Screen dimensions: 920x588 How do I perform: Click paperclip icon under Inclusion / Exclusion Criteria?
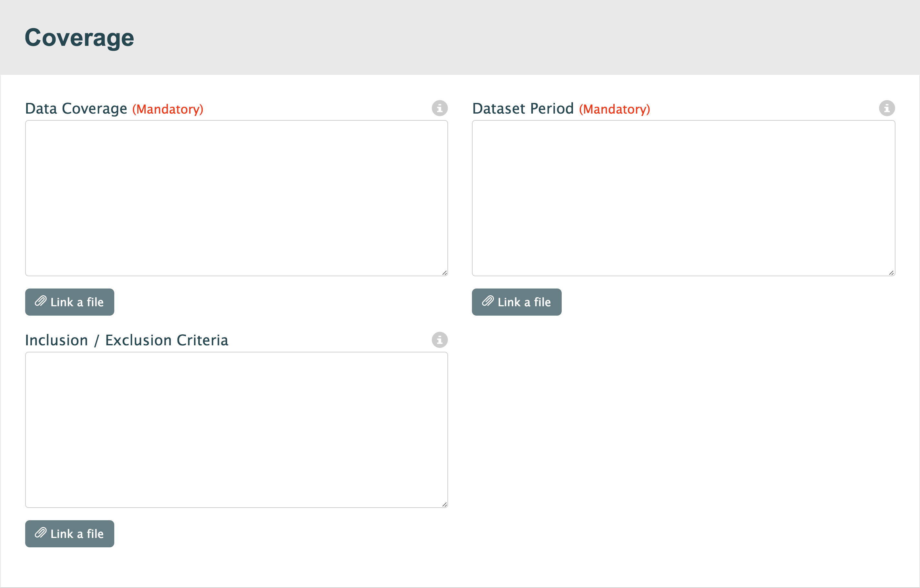[40, 533]
